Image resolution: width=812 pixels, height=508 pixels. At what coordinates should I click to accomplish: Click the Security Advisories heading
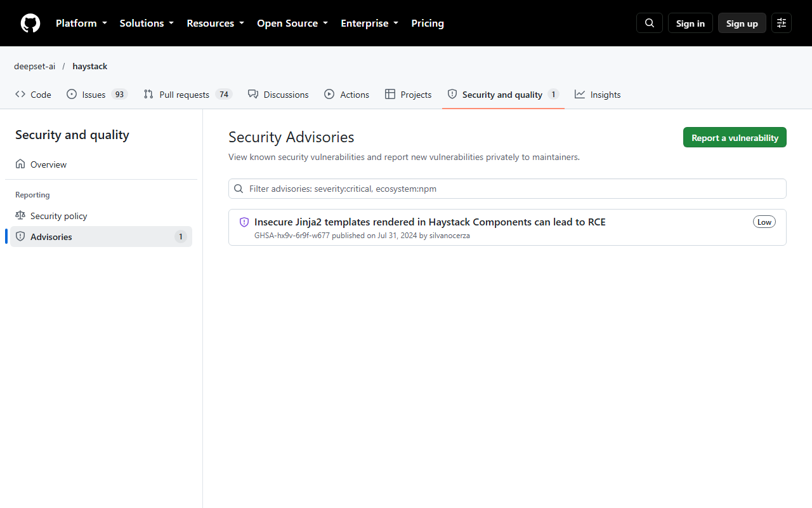291,137
